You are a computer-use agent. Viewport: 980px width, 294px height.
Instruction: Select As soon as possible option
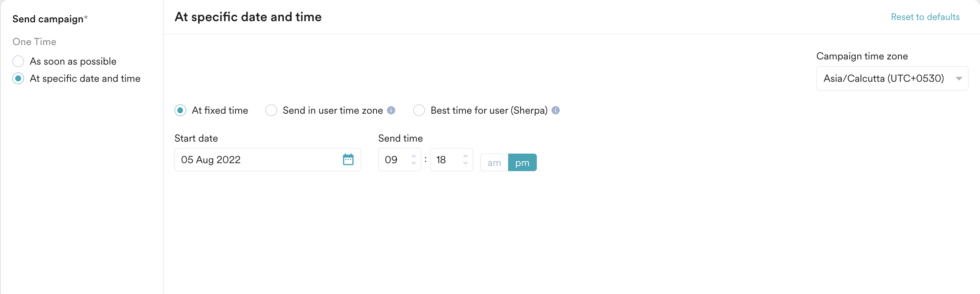(18, 61)
